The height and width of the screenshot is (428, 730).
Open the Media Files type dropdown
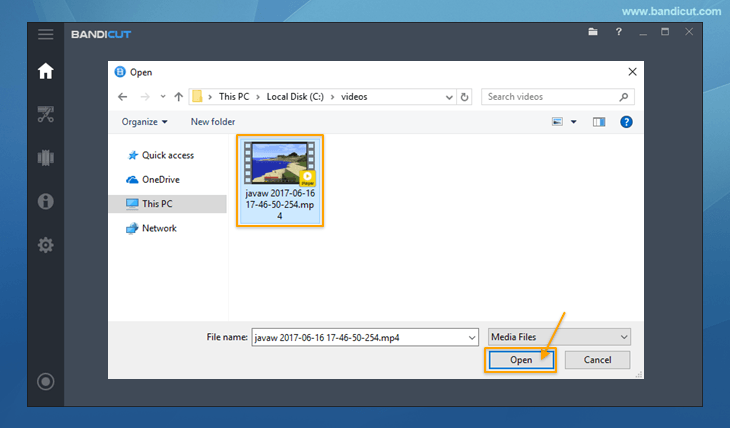[x=559, y=337]
